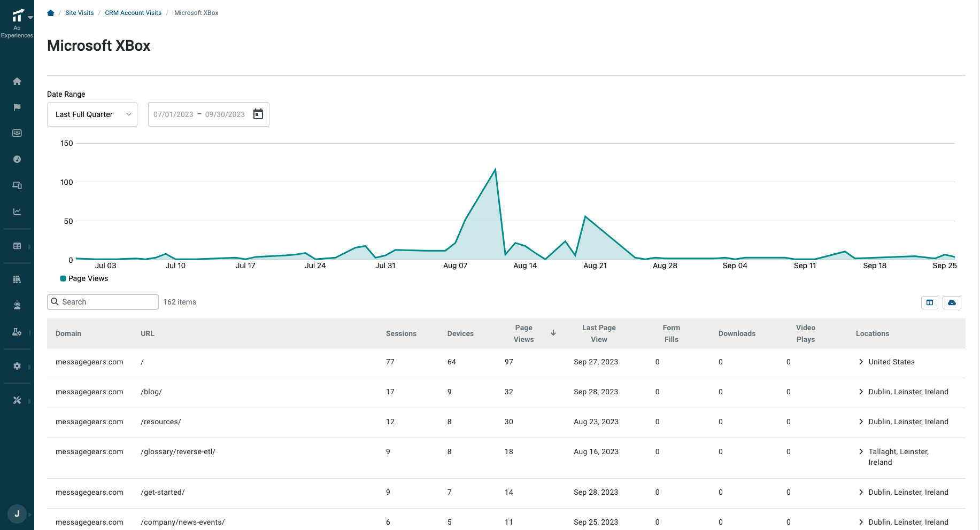Open the devices icon in the sidebar

point(17,185)
